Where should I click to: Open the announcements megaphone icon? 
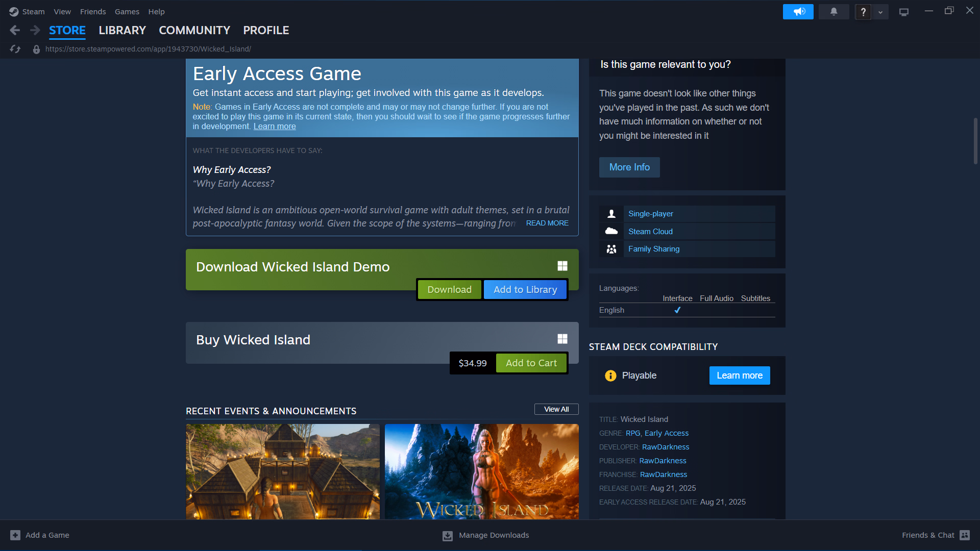[x=798, y=12]
